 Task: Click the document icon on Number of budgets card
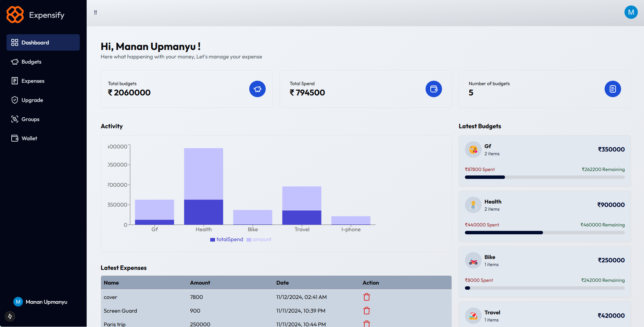(x=613, y=89)
